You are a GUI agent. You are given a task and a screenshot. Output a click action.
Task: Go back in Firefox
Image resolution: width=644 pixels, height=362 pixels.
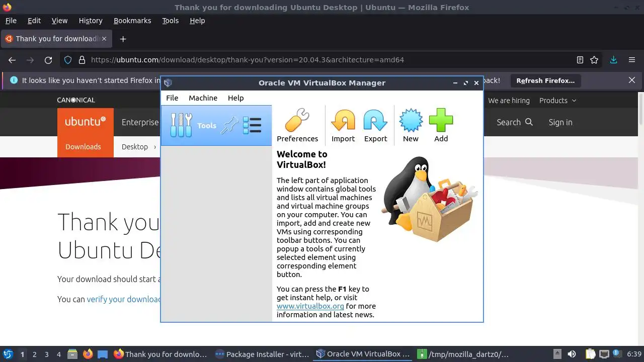point(12,60)
